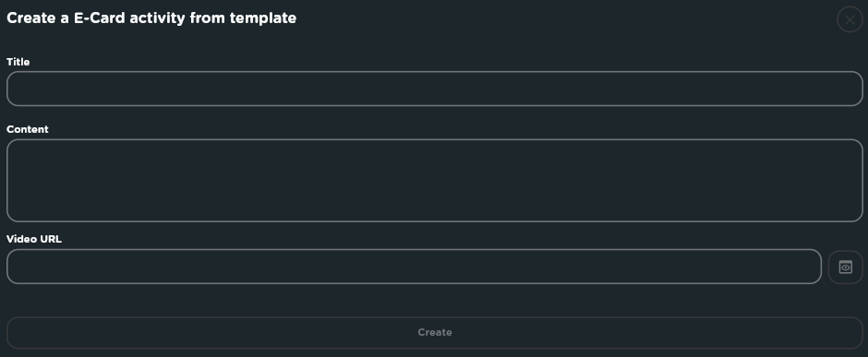Click the Content field label
Viewport: 868px width, 357px height.
click(28, 129)
